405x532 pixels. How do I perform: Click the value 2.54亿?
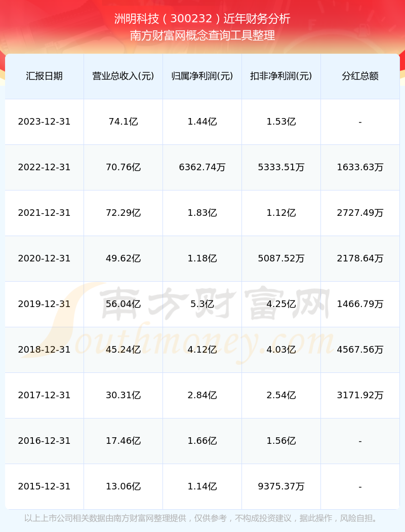[x=281, y=395]
